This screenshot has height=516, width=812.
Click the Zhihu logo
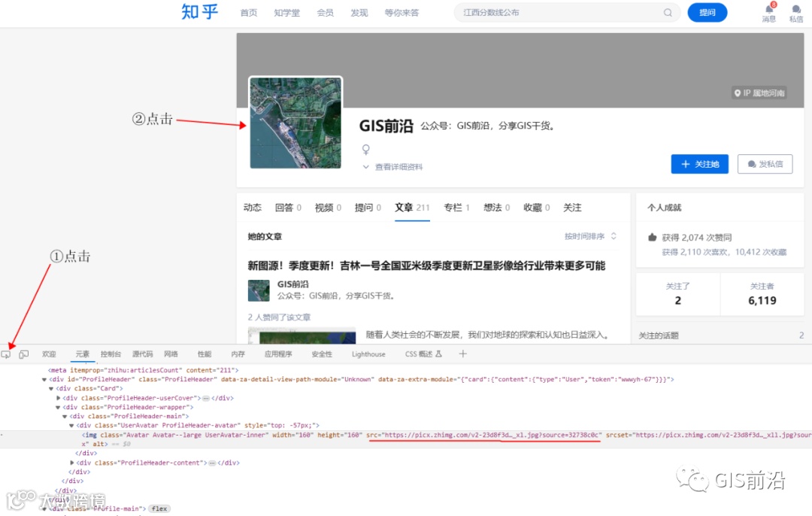click(x=199, y=12)
